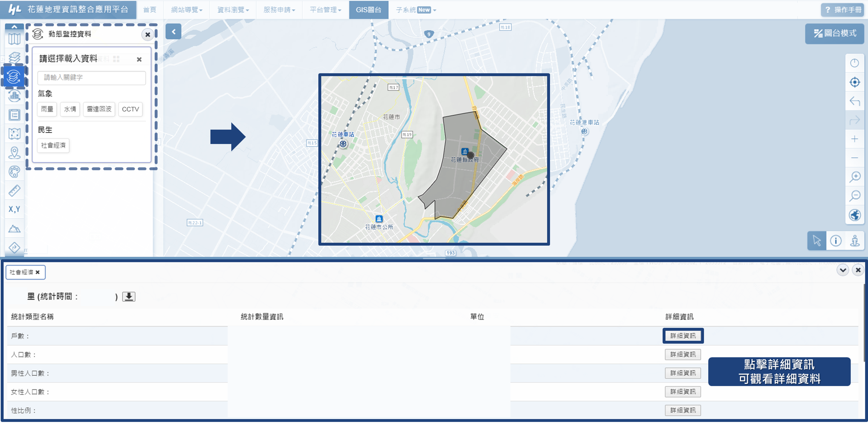Click the keyword search input field
The width and height of the screenshot is (868, 423).
pos(92,78)
